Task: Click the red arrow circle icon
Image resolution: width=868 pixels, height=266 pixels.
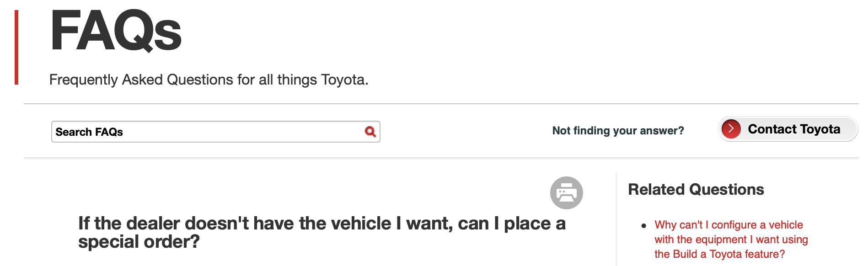Action: click(731, 129)
